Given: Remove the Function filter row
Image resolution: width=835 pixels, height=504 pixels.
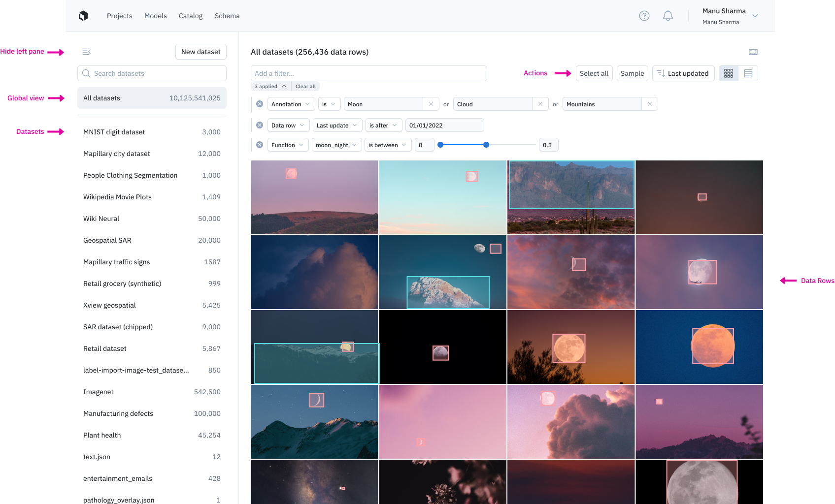Looking at the screenshot, I should tap(260, 145).
